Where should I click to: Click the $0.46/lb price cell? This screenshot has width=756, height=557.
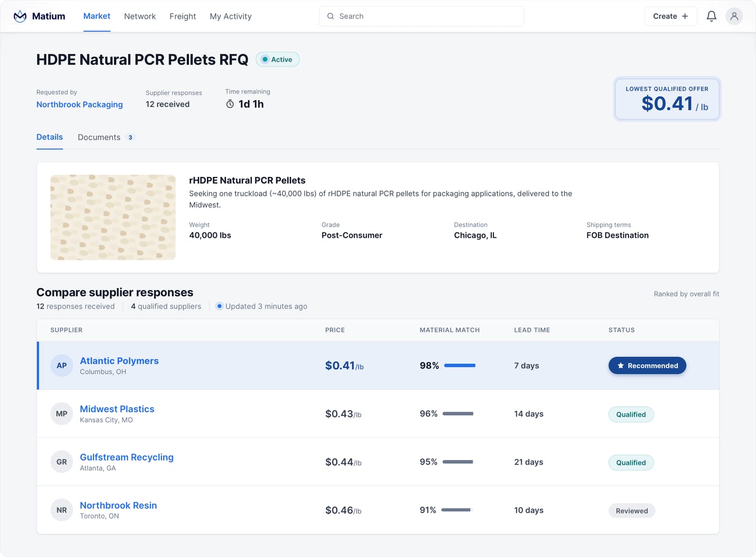[x=343, y=510]
